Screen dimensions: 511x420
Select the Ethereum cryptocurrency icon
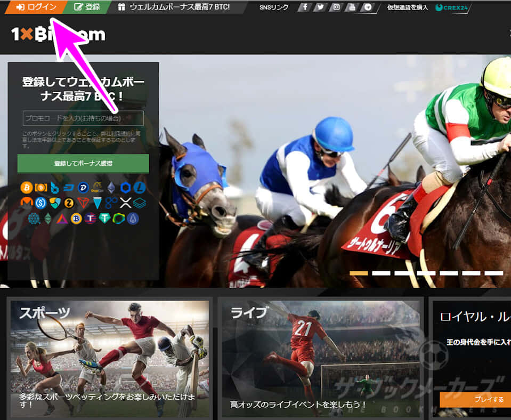pyautogui.click(x=111, y=189)
